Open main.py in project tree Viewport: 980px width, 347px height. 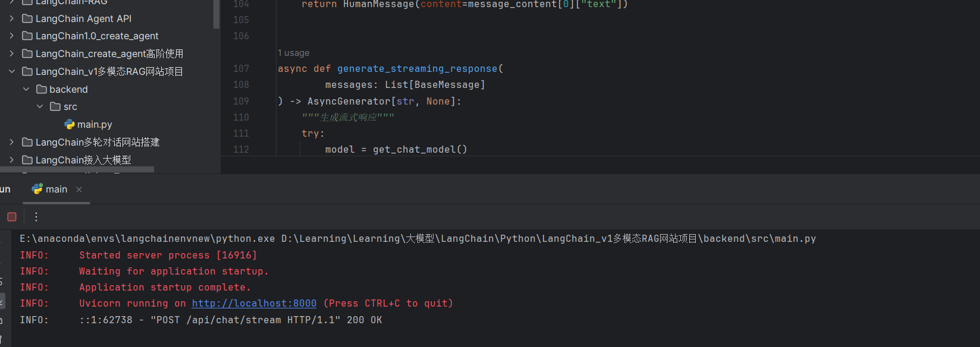95,125
